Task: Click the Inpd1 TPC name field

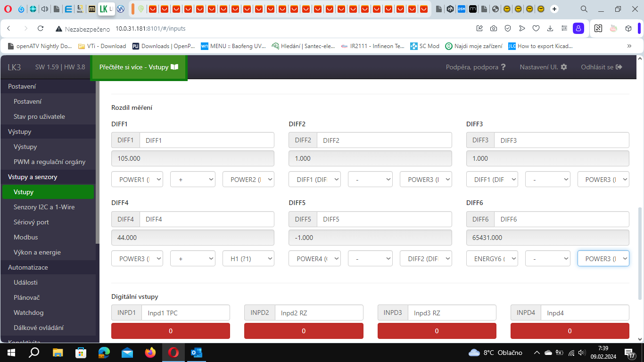Action: 186,313
